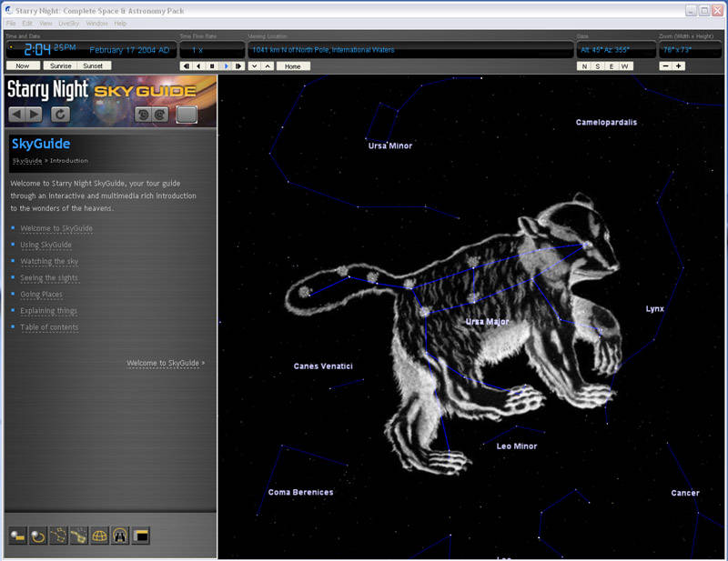Click the SkyGuide history forward clock icon
This screenshot has width=728, height=561.
[160, 115]
